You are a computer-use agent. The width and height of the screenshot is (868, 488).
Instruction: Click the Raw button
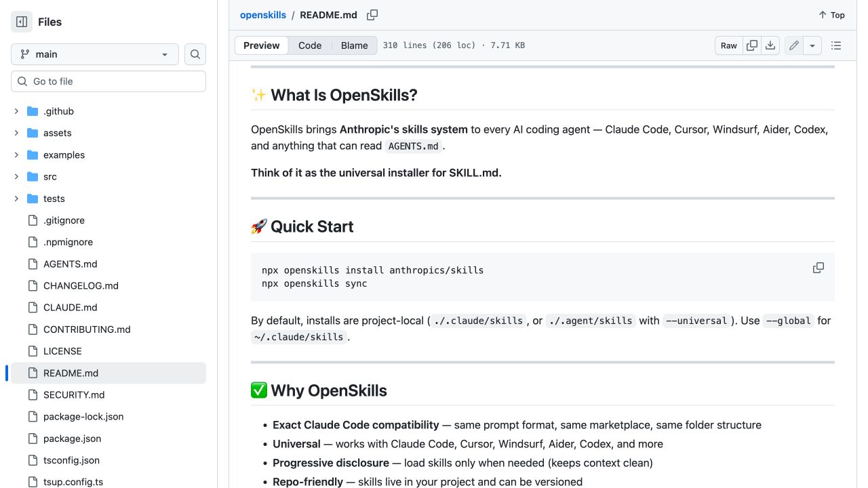point(728,45)
